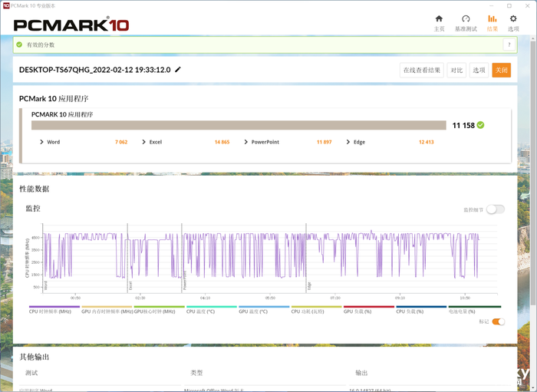Screen dimensions: 537x392
Task: Open the options gear tab (选项)
Action: click(513, 22)
